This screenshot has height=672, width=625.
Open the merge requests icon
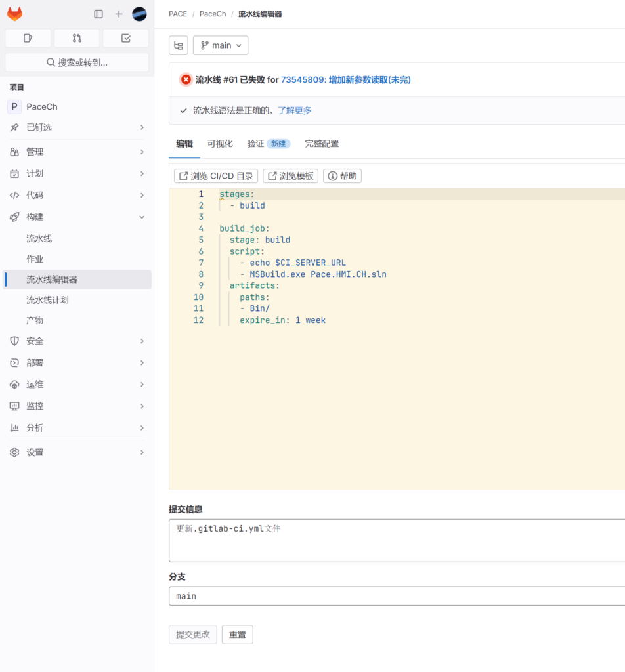(77, 38)
